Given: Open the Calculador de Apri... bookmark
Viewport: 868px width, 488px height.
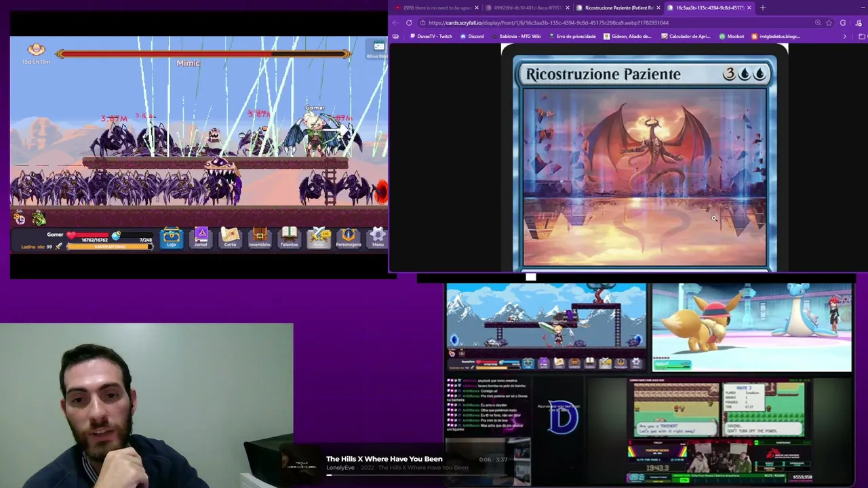Looking at the screenshot, I should (x=686, y=36).
